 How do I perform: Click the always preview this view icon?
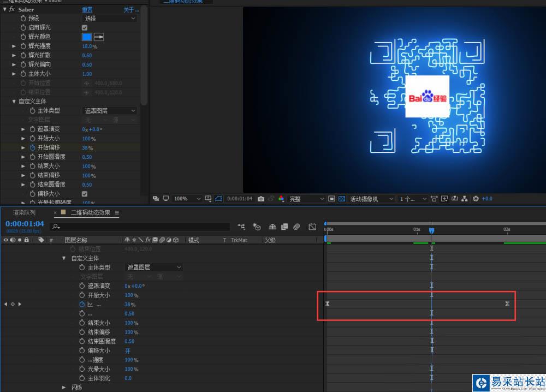[156, 198]
